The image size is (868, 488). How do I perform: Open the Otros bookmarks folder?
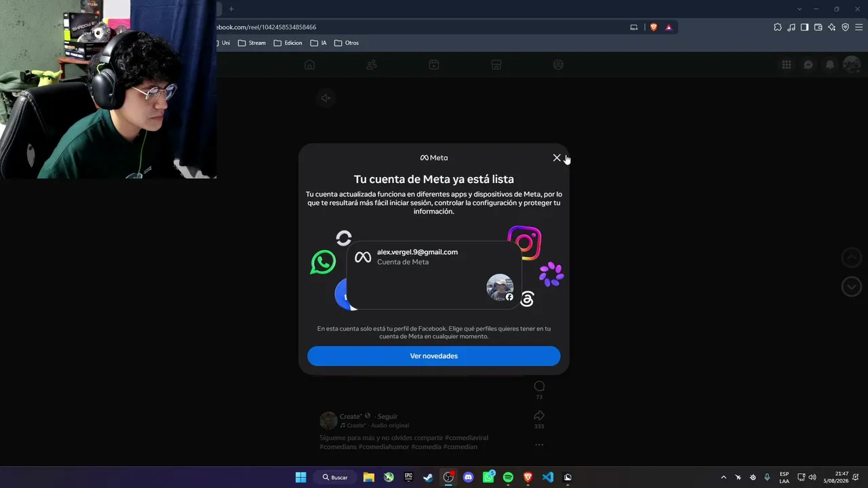(347, 43)
